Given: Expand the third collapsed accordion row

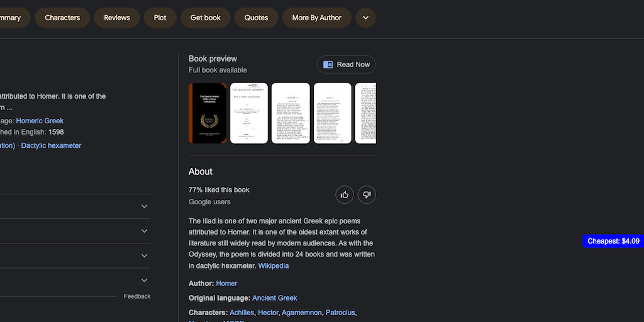Looking at the screenshot, I should [144, 255].
